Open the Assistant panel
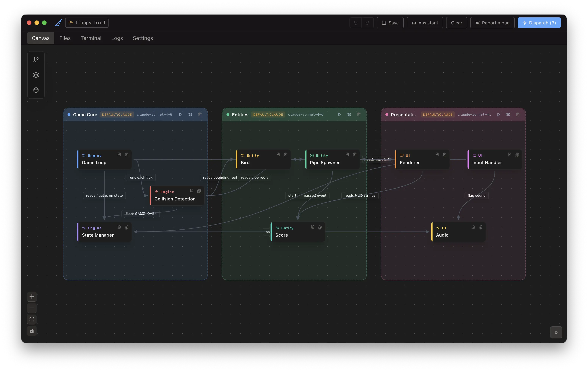This screenshot has height=371, width=588. (425, 23)
